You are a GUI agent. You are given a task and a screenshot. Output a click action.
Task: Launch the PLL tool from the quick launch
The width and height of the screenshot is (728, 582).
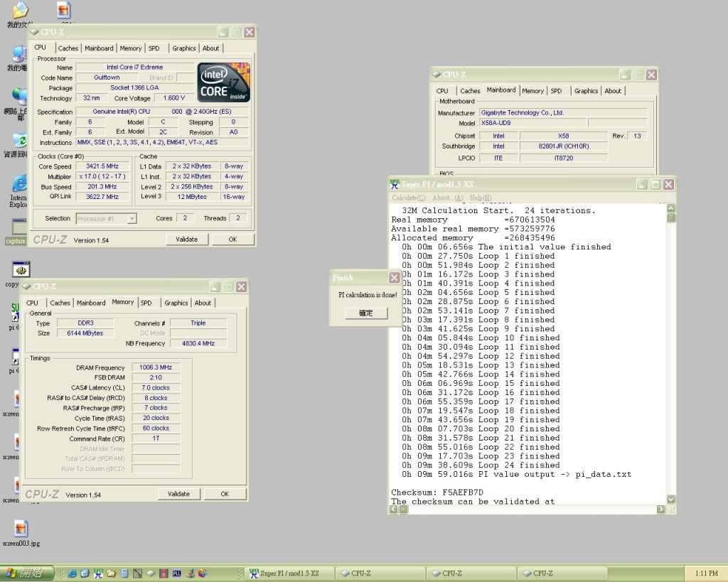(x=177, y=573)
